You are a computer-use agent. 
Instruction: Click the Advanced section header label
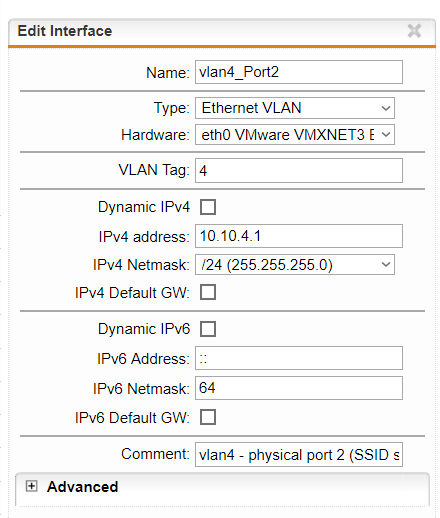pos(83,487)
